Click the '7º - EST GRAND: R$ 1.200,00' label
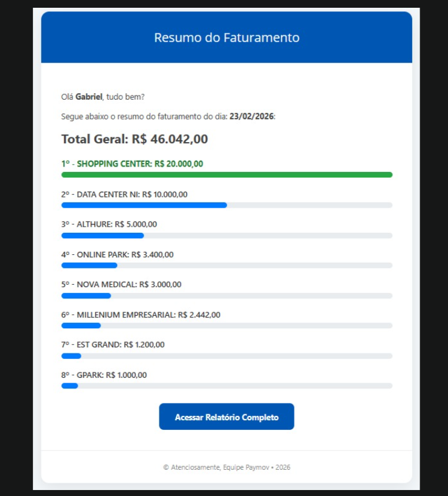Viewport: 448px width, 496px height. tap(113, 344)
